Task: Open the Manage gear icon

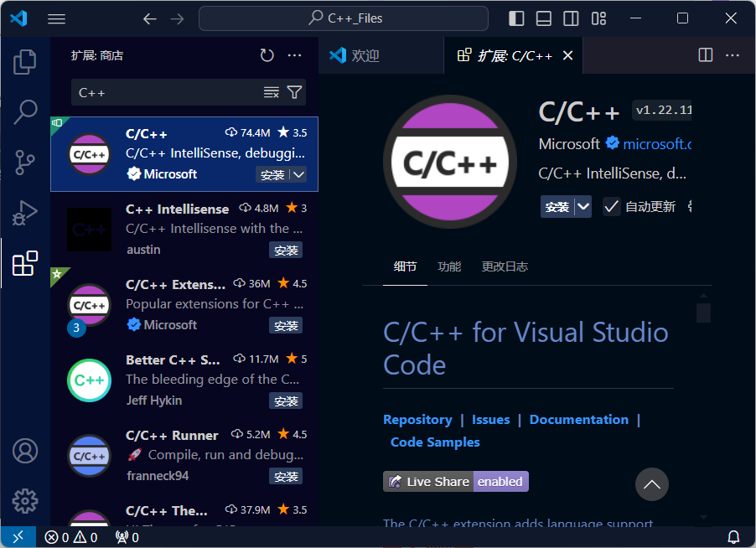Action: [25, 501]
